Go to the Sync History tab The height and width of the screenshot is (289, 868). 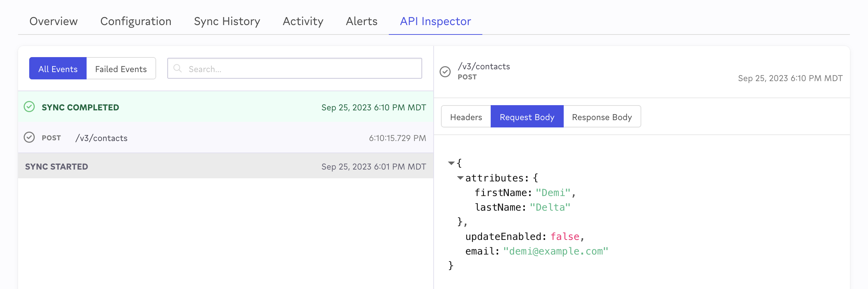click(x=227, y=22)
